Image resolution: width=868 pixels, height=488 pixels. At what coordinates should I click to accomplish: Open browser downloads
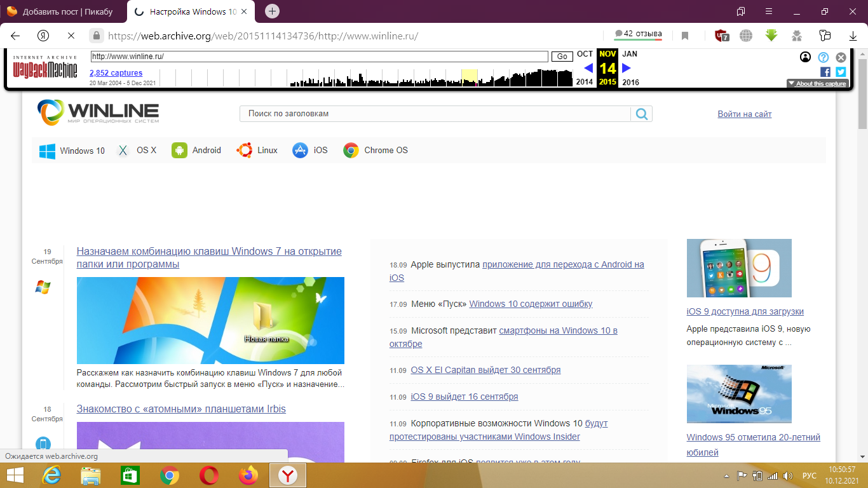853,36
